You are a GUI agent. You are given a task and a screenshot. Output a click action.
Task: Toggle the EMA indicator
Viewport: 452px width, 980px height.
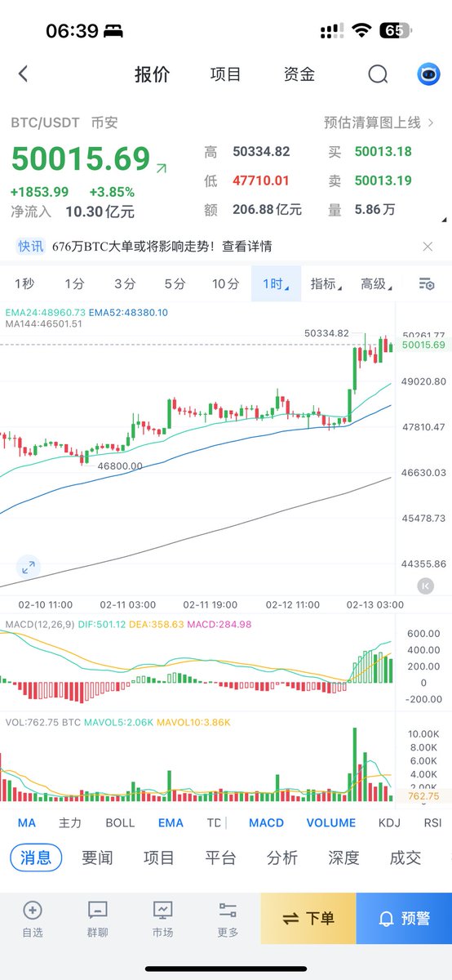coord(171,822)
